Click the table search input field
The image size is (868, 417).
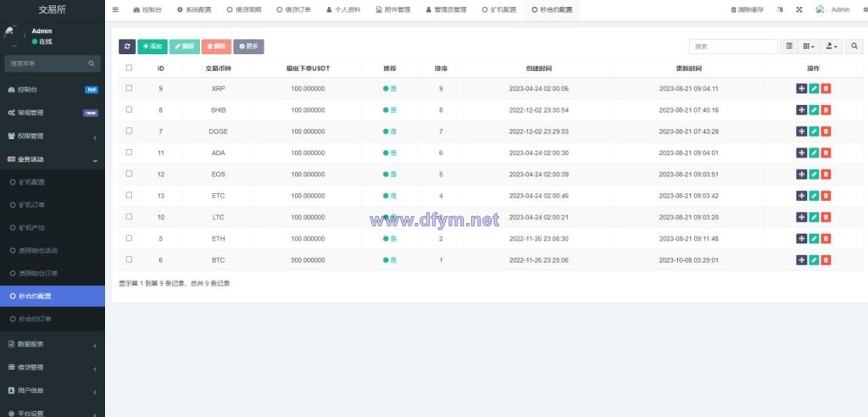[x=733, y=47]
